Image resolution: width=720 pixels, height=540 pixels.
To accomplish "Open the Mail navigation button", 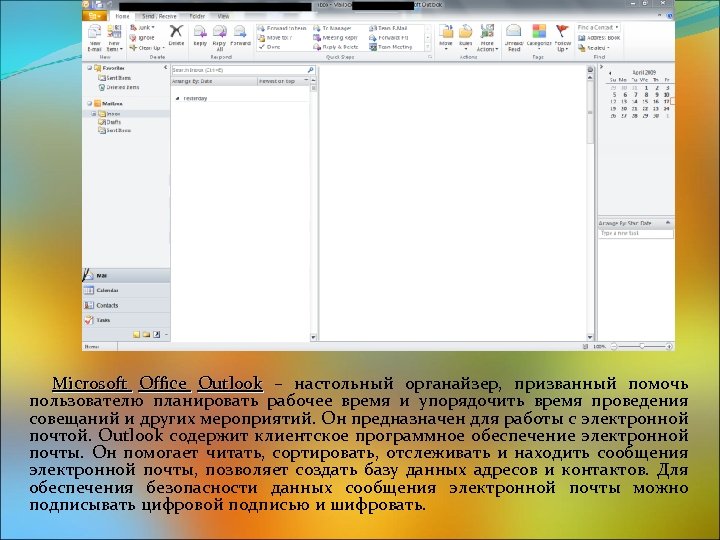I will (x=126, y=276).
